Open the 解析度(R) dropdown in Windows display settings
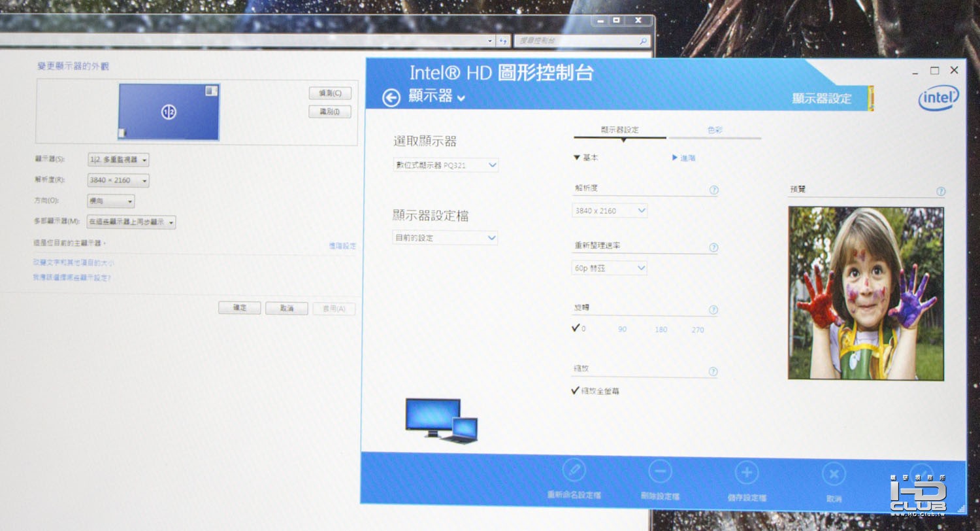 pyautogui.click(x=118, y=180)
